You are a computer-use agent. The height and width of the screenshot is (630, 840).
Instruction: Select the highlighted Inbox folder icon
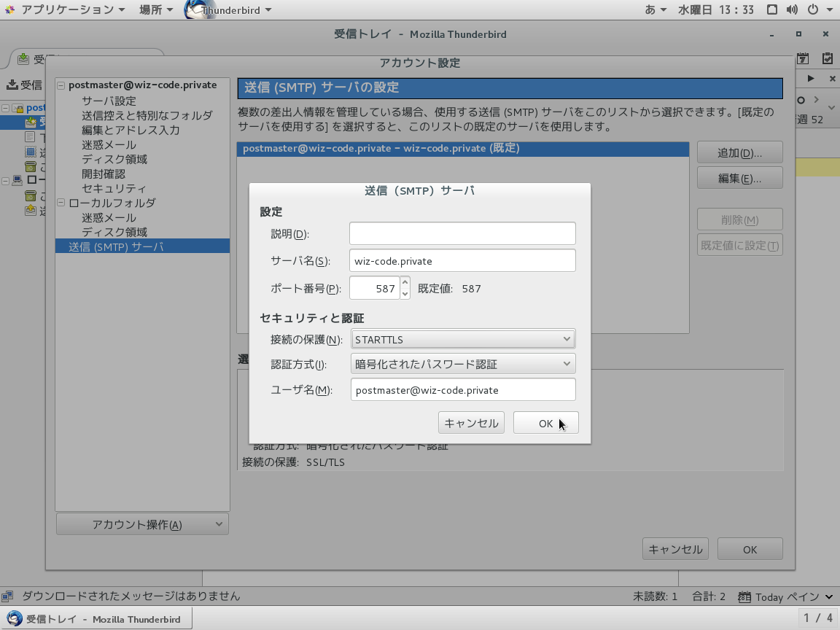coord(31,122)
